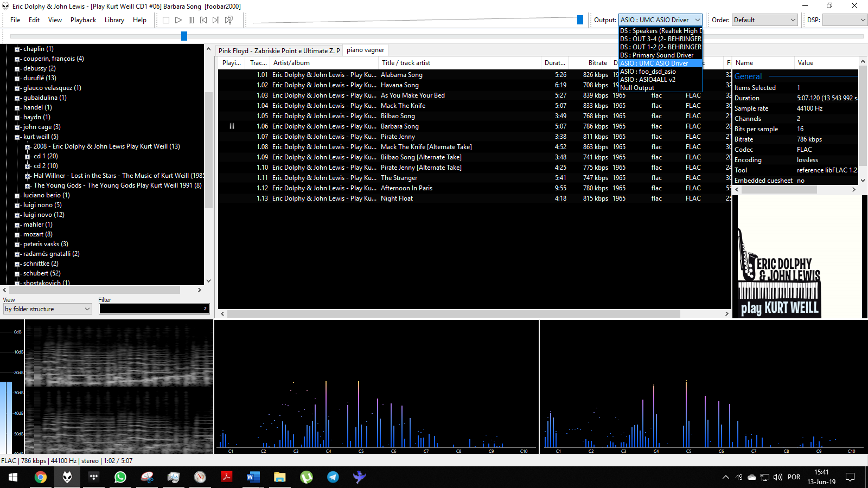Screen dimensions: 868x488
Task: Switch to the 'piano vagner' playlist tab
Action: (x=365, y=50)
